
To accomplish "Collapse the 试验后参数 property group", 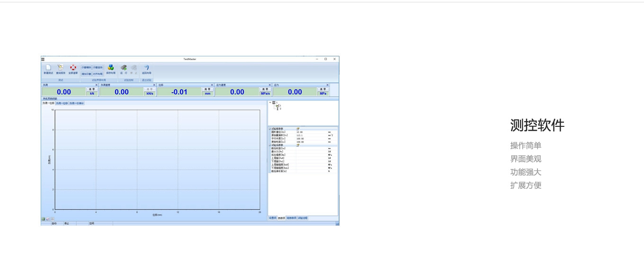I will coord(270,145).
